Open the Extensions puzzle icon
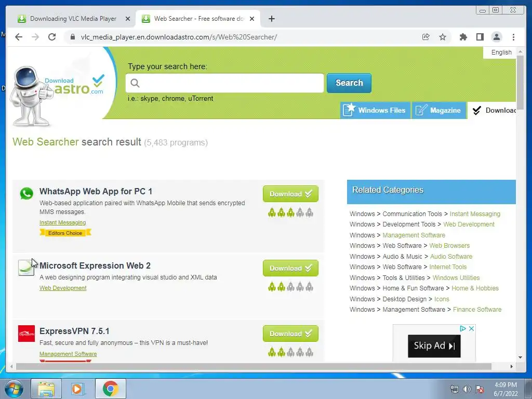The width and height of the screenshot is (532, 399). pos(463,37)
